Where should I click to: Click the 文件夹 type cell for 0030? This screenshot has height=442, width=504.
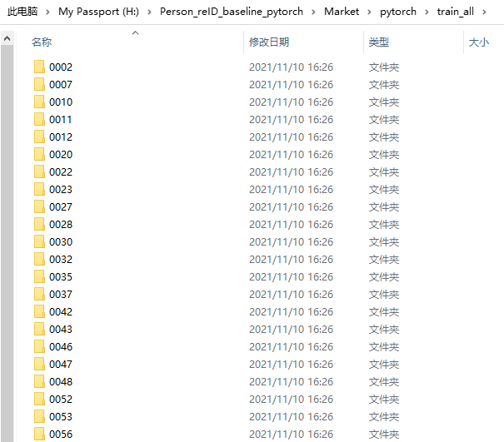(x=384, y=242)
